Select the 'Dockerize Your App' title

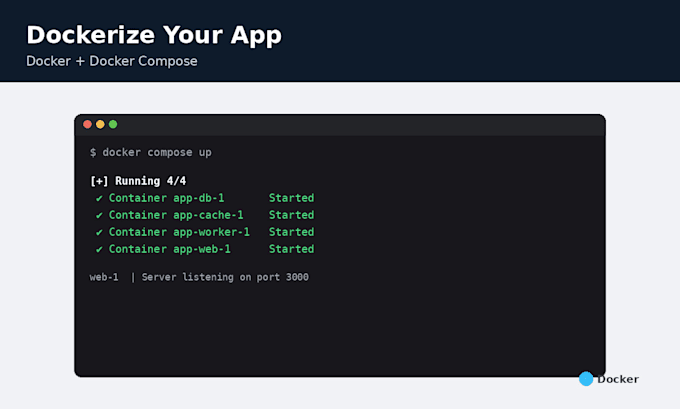tap(154, 35)
